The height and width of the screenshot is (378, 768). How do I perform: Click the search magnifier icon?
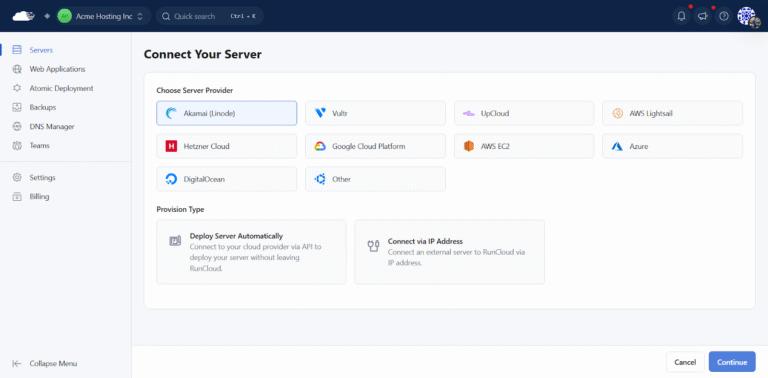click(166, 16)
